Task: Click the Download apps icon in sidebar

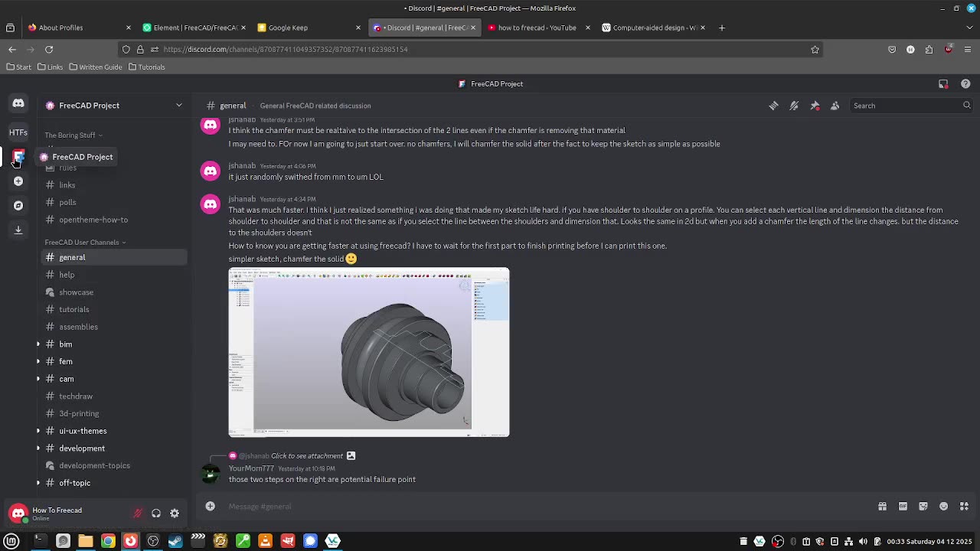Action: (18, 230)
